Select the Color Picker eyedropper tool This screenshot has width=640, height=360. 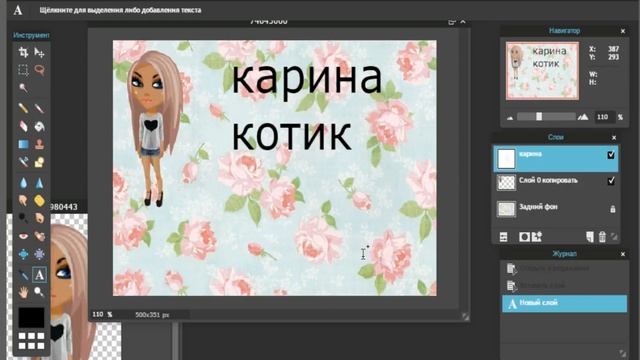click(x=23, y=274)
